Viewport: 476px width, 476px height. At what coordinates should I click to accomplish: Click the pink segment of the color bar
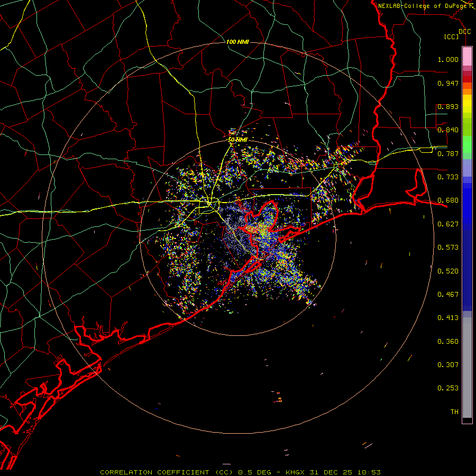pos(467,56)
